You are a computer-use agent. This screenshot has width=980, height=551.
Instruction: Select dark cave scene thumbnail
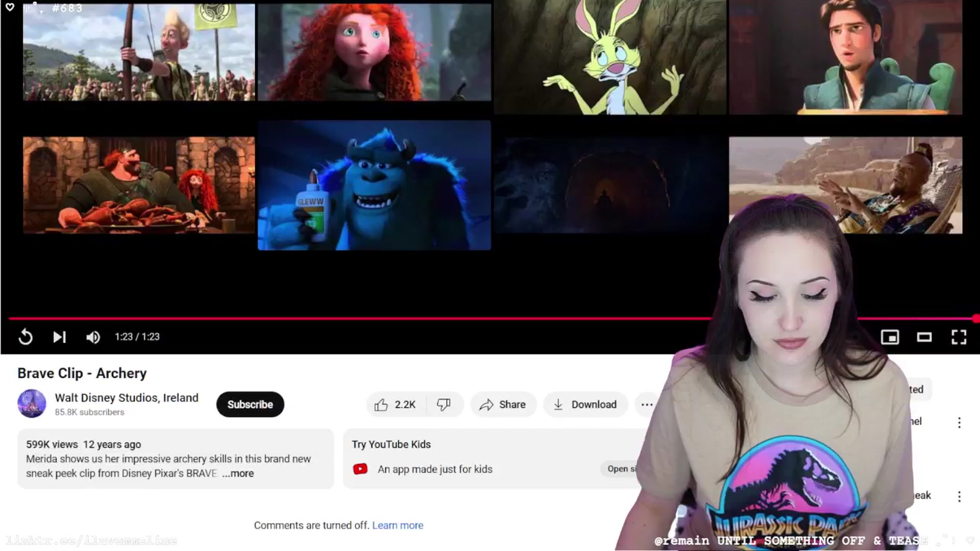point(610,185)
